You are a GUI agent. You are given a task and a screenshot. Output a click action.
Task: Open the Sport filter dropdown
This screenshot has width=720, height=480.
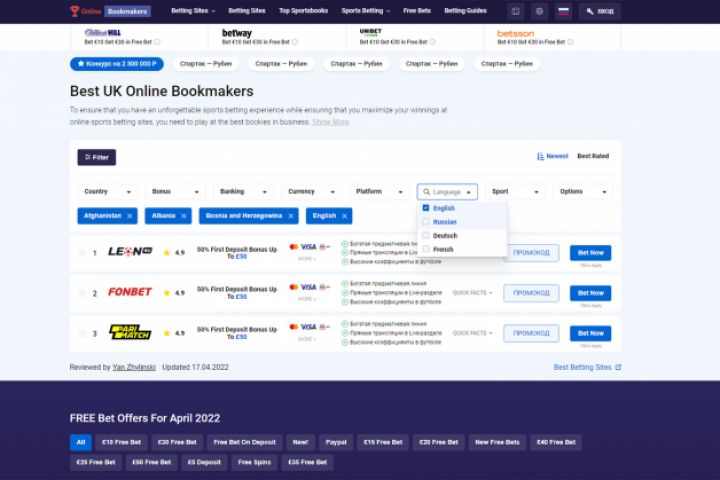pyautogui.click(x=515, y=192)
